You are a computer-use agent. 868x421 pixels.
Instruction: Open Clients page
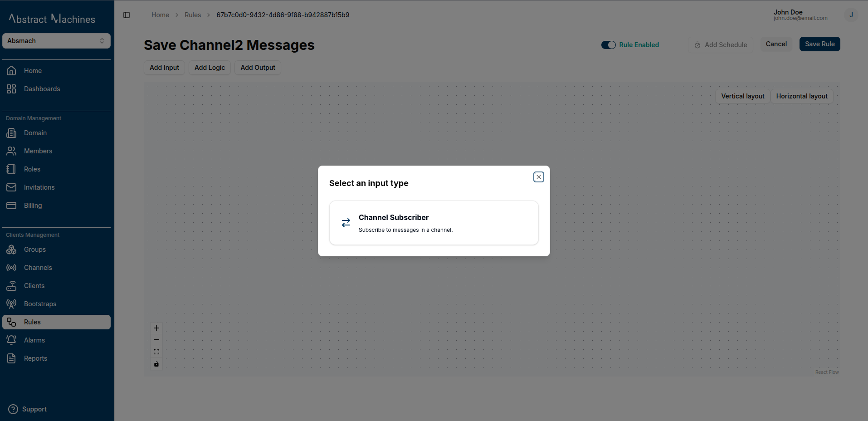(56, 286)
